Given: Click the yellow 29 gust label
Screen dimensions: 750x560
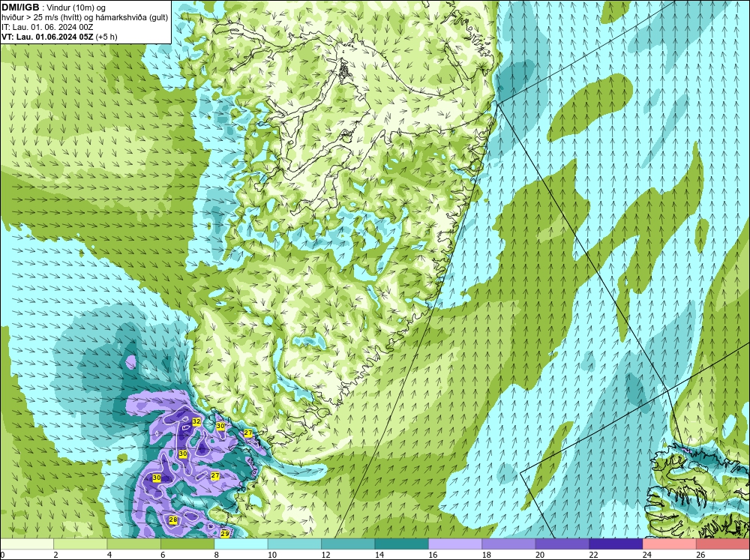Looking at the screenshot, I should tap(225, 533).
